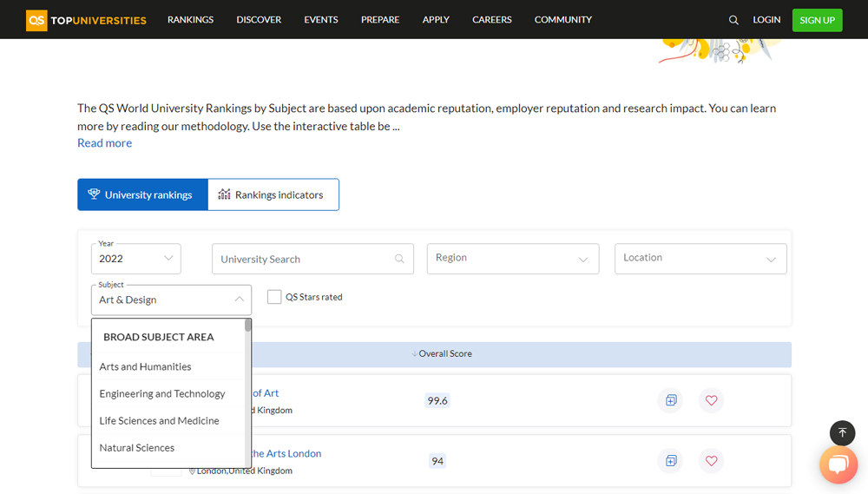The height and width of the screenshot is (494, 868).
Task: Open the PREPARE nav menu
Action: click(380, 20)
